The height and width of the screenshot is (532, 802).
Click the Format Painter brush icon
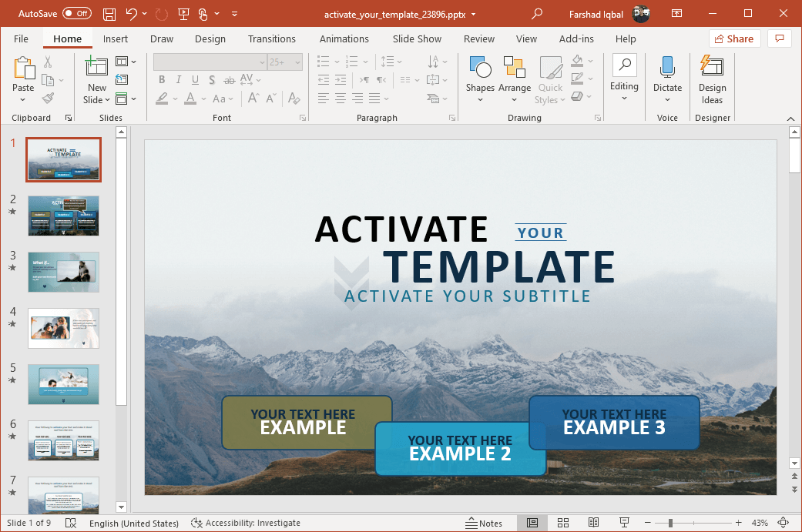[x=48, y=99]
